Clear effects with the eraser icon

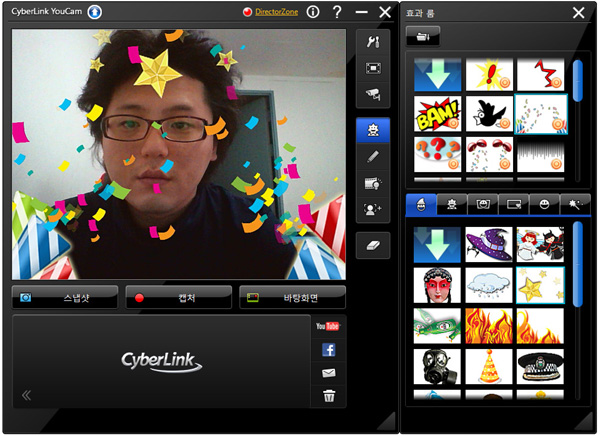coord(373,245)
